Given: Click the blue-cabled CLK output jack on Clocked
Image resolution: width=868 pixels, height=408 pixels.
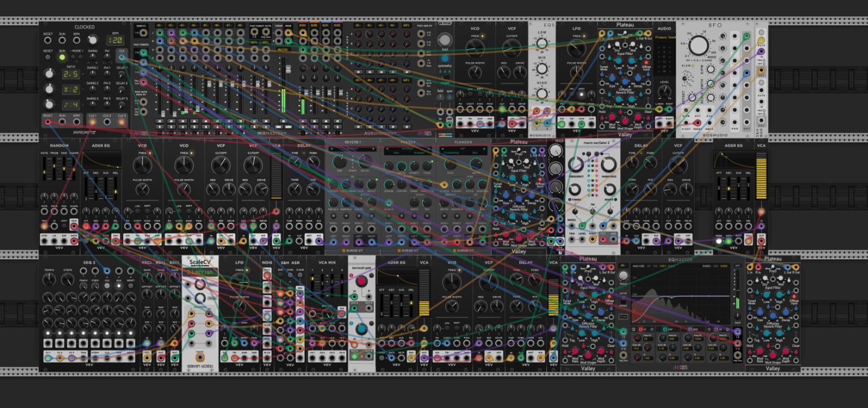Looking at the screenshot, I should click(122, 57).
